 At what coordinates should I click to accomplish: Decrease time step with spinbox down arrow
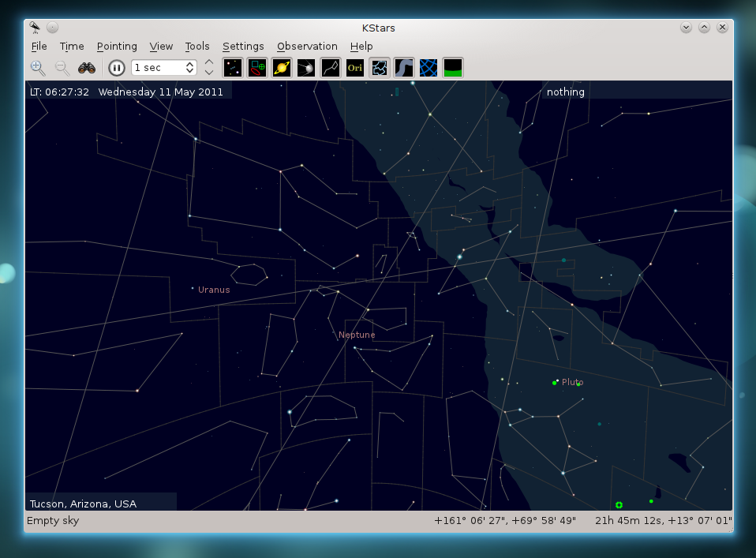(190, 71)
